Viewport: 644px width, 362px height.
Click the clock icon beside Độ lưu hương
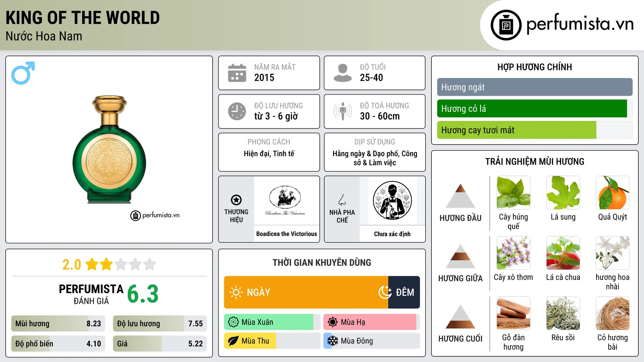point(237,111)
